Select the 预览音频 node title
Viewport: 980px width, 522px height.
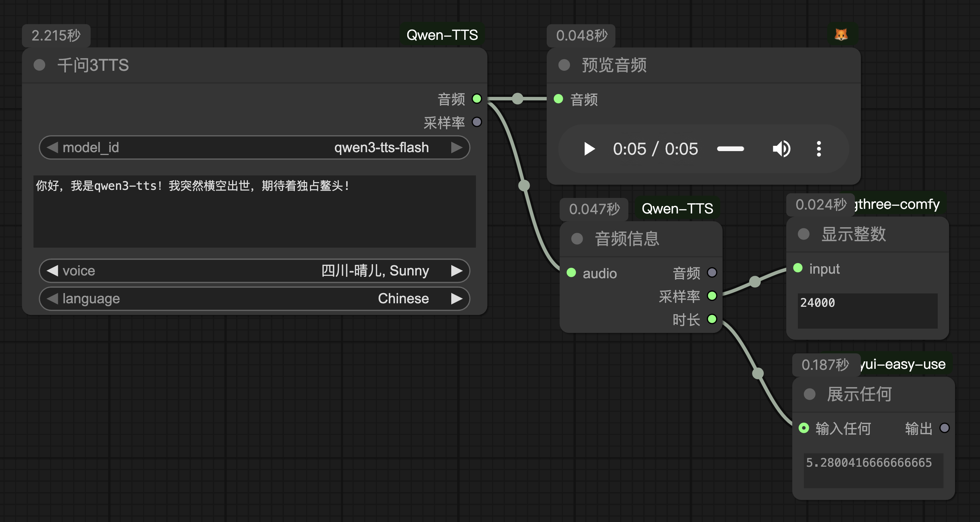614,65
